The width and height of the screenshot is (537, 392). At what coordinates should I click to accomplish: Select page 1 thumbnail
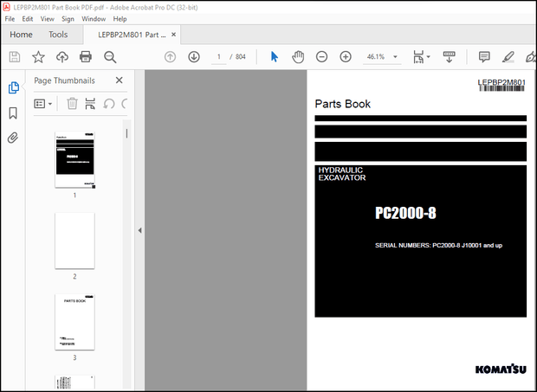pyautogui.click(x=74, y=160)
